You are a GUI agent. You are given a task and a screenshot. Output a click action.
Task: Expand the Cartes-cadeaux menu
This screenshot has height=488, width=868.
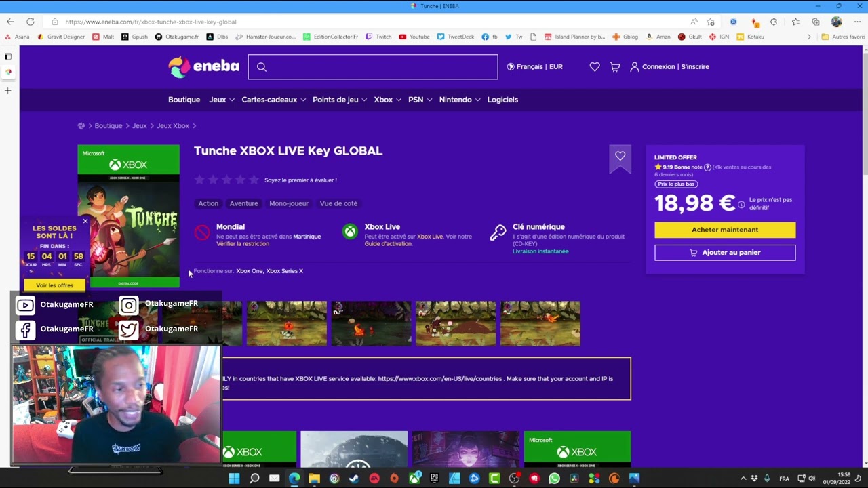(274, 100)
